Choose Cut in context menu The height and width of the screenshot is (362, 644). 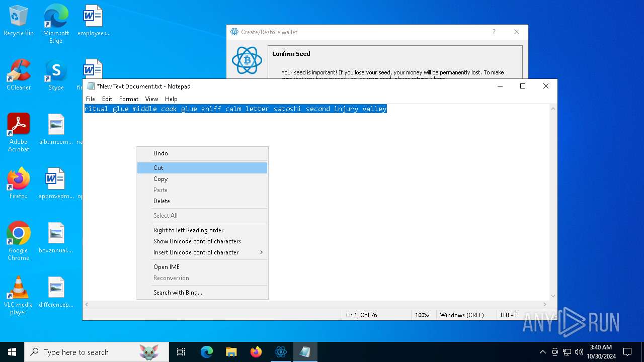[x=202, y=168]
